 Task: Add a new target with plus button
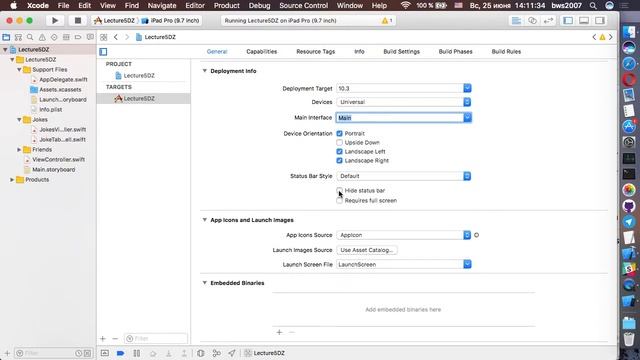(x=103, y=338)
